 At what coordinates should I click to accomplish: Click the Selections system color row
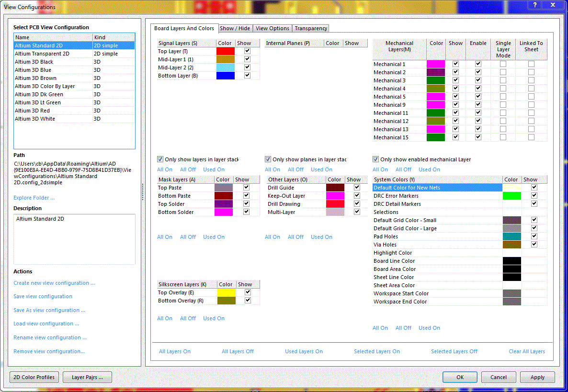[460, 212]
